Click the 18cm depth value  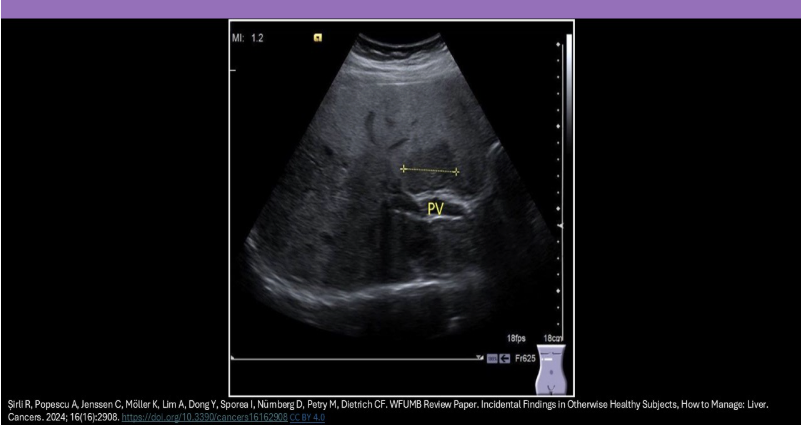tap(553, 338)
